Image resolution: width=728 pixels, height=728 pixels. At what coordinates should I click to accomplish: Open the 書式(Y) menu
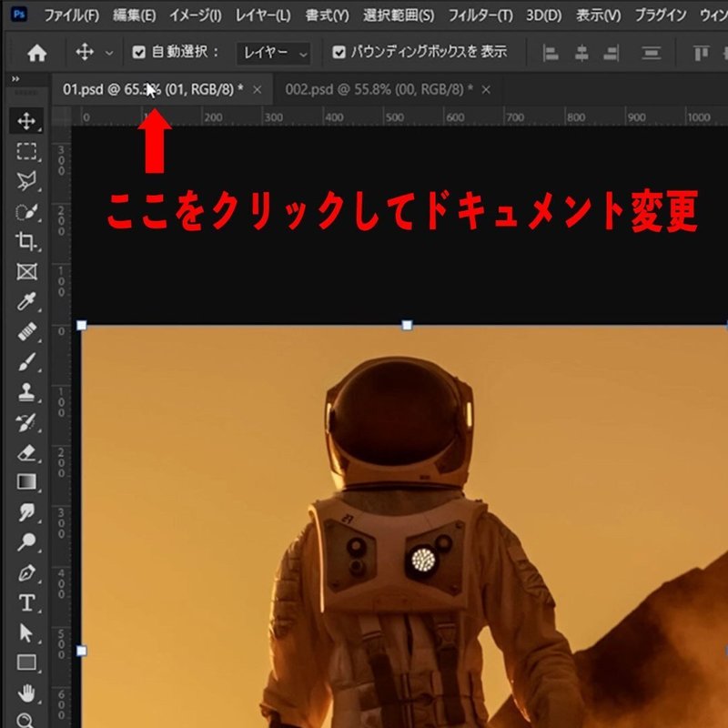(x=327, y=15)
